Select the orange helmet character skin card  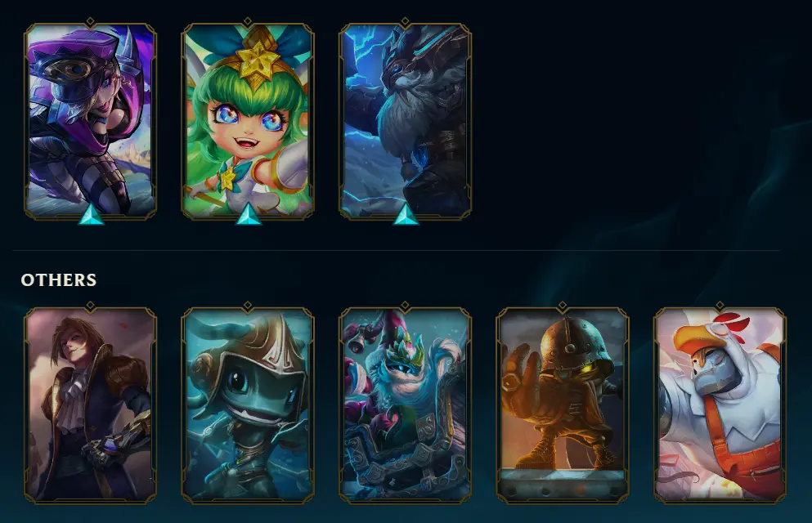(563, 405)
